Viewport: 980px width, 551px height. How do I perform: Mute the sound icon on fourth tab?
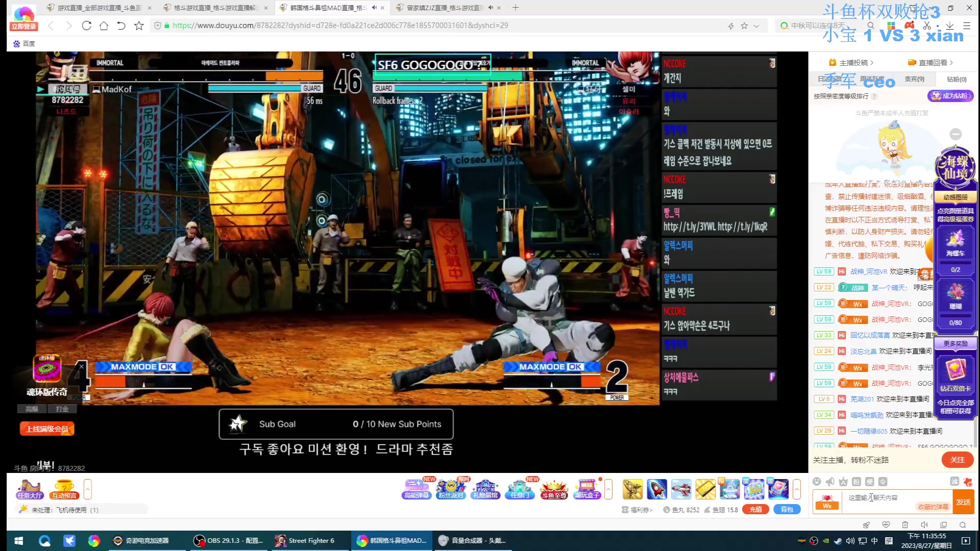(491, 8)
